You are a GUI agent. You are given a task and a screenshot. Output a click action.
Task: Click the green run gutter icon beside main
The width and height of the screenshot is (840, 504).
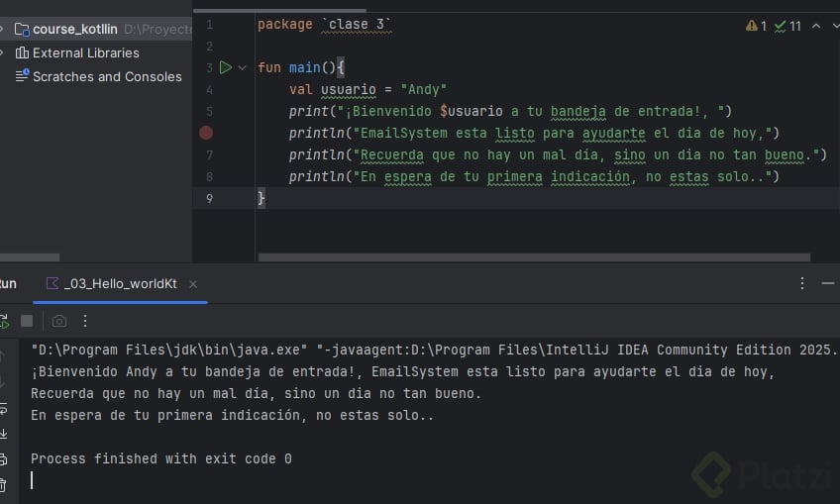pos(225,67)
